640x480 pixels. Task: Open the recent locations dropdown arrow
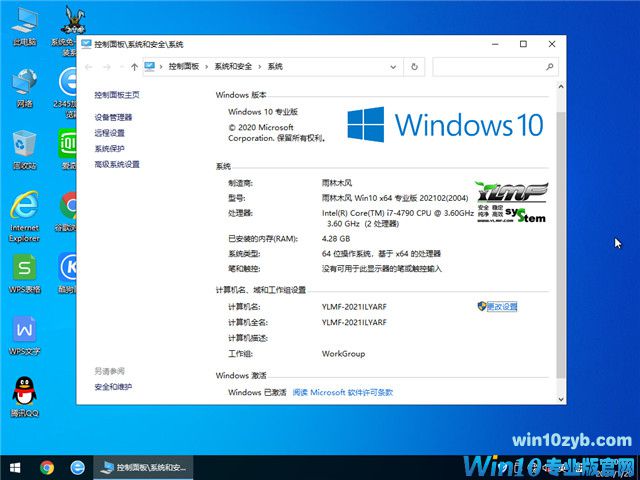122,67
